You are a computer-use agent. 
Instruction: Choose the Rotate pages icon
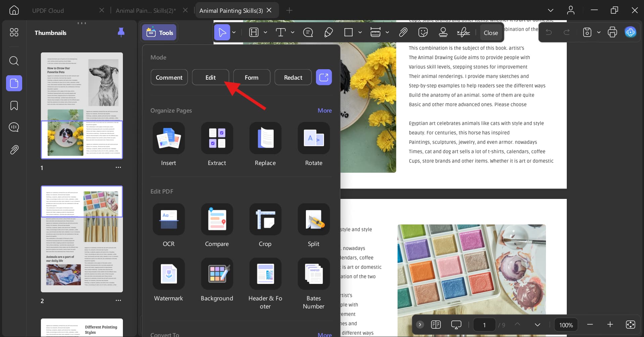click(x=313, y=138)
